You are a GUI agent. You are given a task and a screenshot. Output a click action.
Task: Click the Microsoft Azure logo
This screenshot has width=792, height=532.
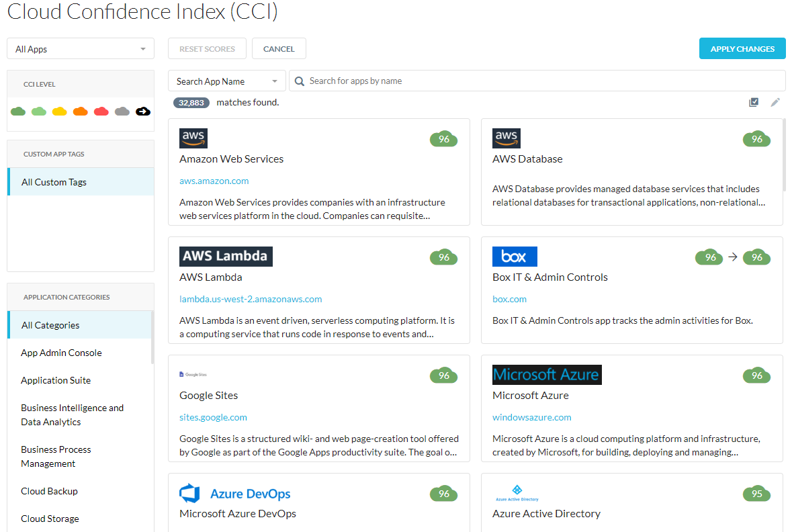coord(547,374)
